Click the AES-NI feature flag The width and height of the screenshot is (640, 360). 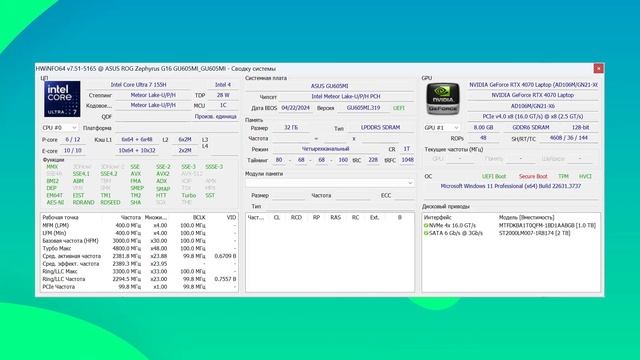click(55, 202)
